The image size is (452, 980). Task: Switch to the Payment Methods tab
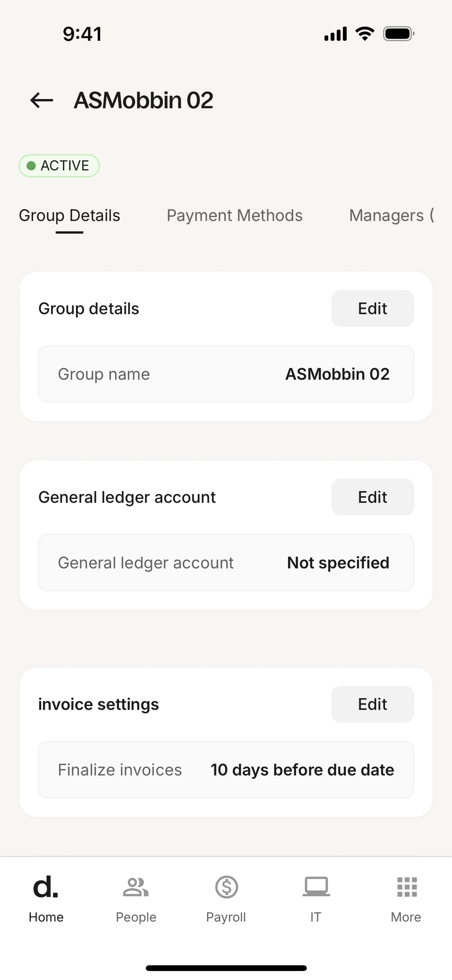point(234,215)
